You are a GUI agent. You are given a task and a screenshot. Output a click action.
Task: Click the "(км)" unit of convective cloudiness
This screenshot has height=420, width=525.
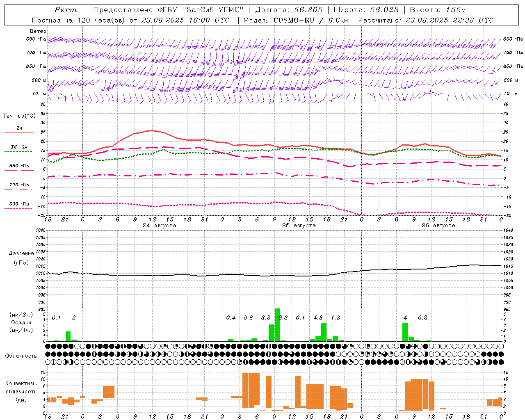(21, 399)
